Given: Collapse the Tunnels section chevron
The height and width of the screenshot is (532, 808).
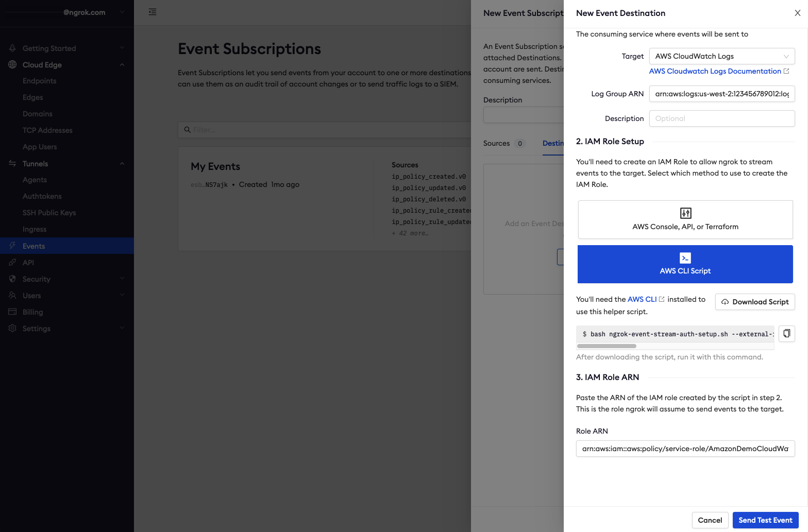Looking at the screenshot, I should click(122, 163).
